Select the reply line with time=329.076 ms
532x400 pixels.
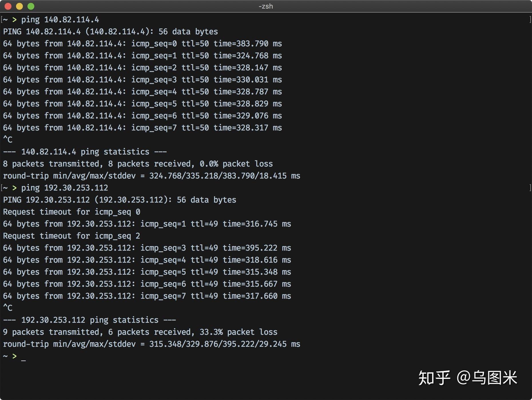(142, 116)
